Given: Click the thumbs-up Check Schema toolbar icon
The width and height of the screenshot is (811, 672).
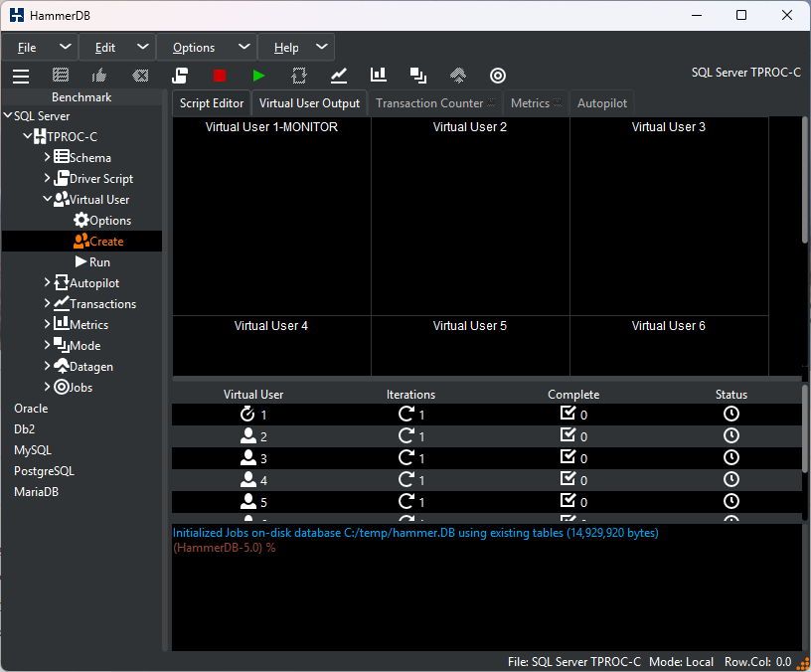Looking at the screenshot, I should [99, 76].
